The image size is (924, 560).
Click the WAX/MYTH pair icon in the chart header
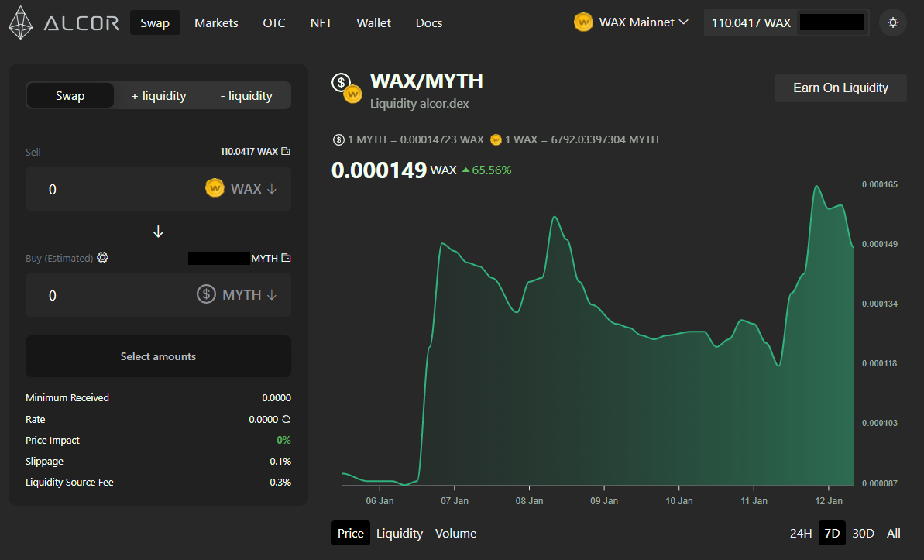[346, 88]
